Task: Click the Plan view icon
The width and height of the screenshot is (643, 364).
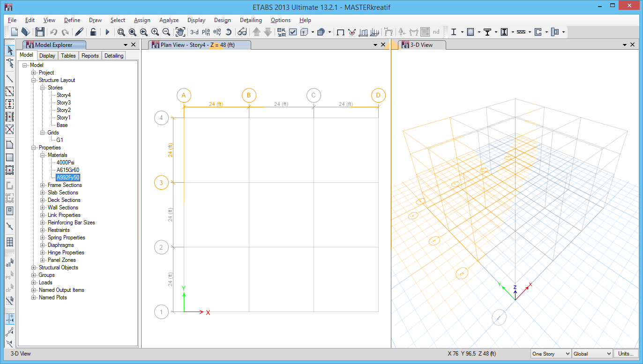Action: (x=206, y=32)
